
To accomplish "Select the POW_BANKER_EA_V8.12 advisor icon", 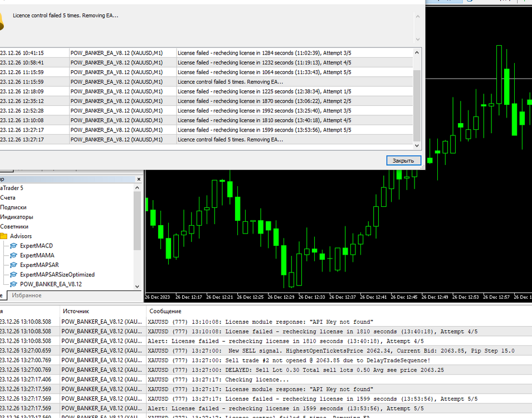I will [13, 284].
